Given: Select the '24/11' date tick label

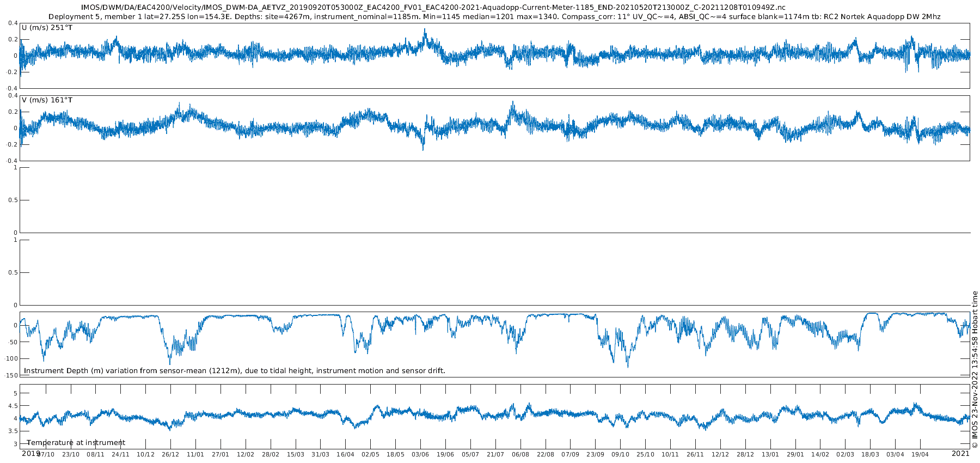Looking at the screenshot, I should click(120, 454).
